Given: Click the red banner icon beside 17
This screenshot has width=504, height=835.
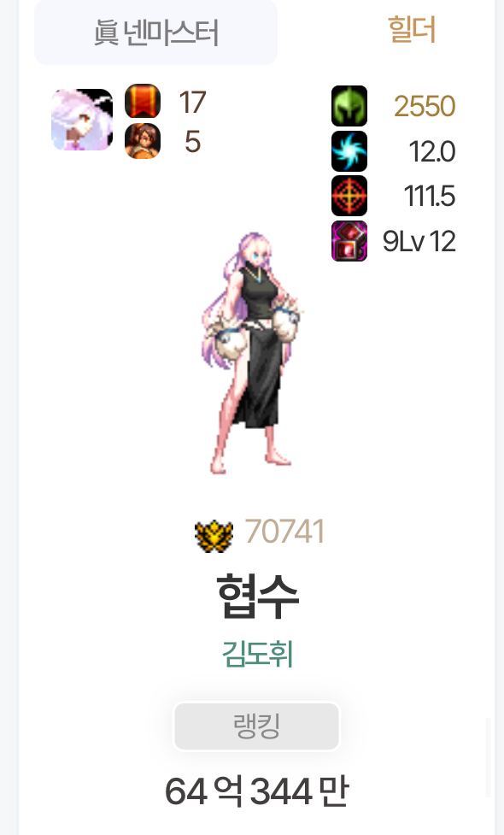Looking at the screenshot, I should [143, 101].
